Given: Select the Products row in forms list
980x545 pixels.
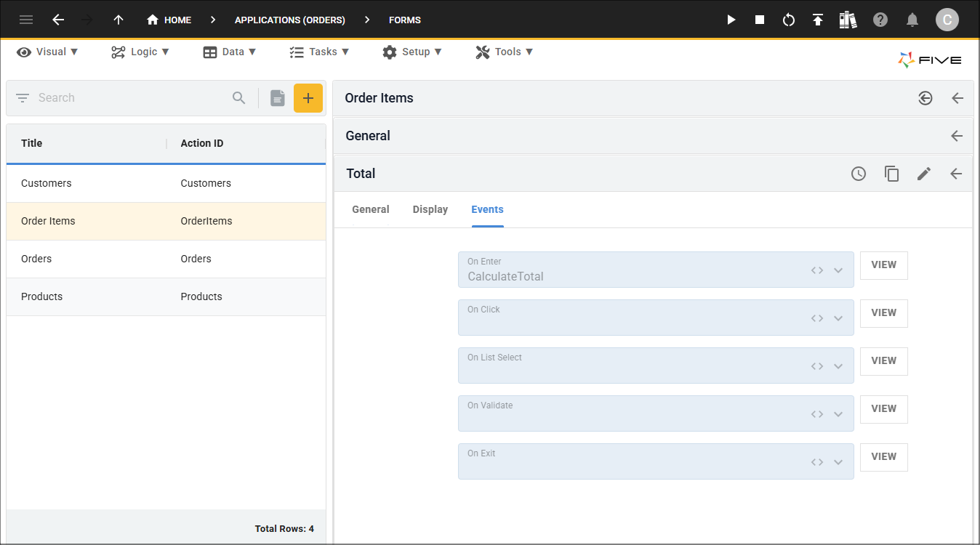Looking at the screenshot, I should (166, 296).
